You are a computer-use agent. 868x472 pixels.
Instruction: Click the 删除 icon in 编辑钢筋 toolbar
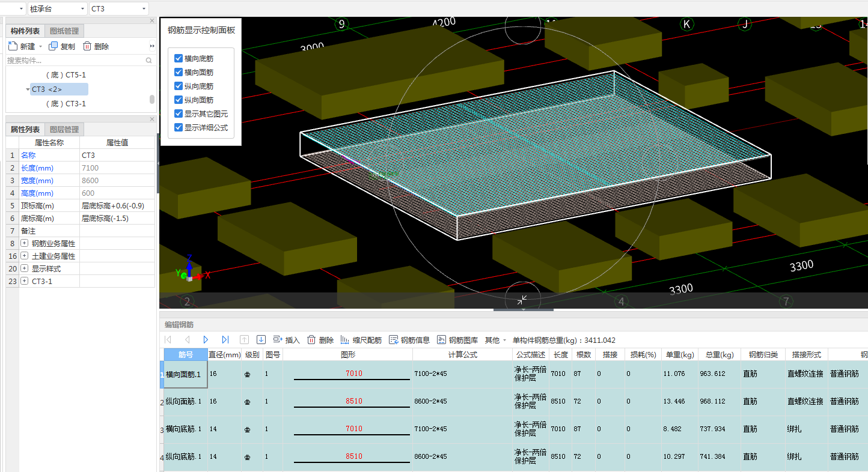click(311, 340)
